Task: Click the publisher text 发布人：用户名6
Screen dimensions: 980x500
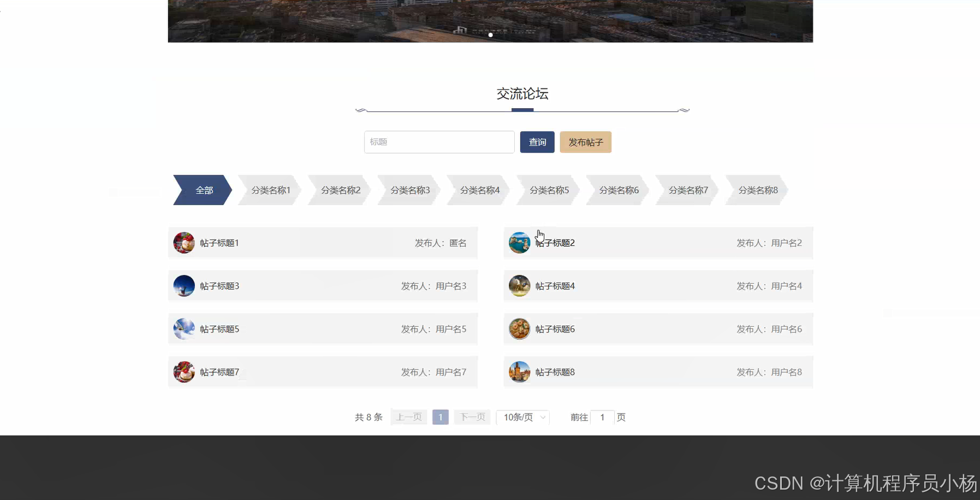Action: click(769, 330)
